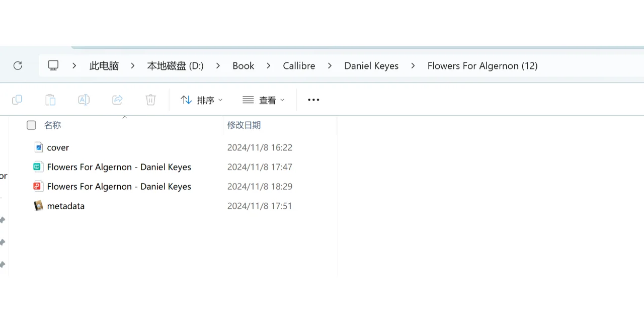Go to Book folder in breadcrumb
The image size is (644, 322).
click(x=243, y=66)
